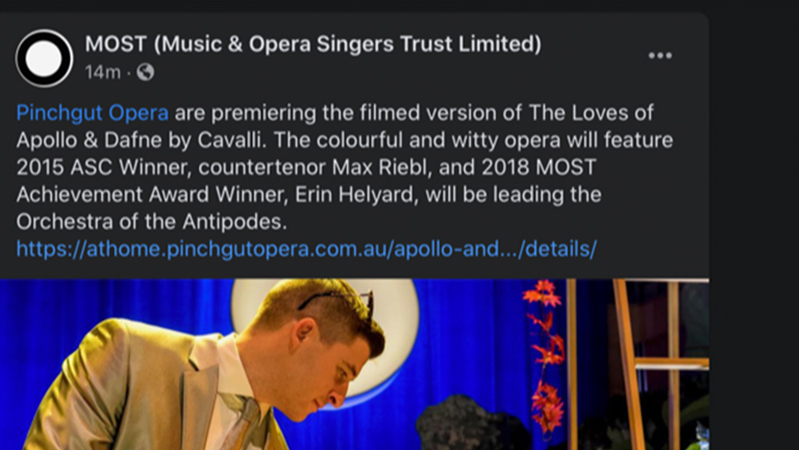This screenshot has height=450, width=799.
Task: Click the 14m post timestamp
Action: 102,72
